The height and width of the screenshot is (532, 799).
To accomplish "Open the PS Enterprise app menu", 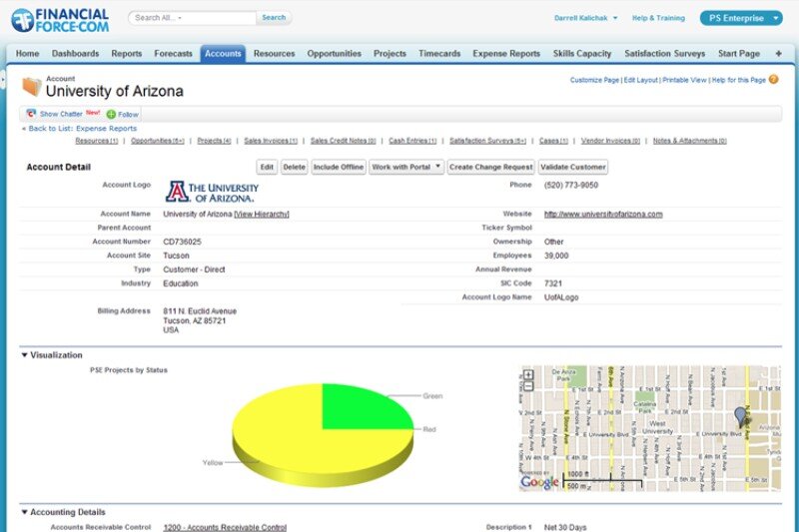I will coord(740,18).
